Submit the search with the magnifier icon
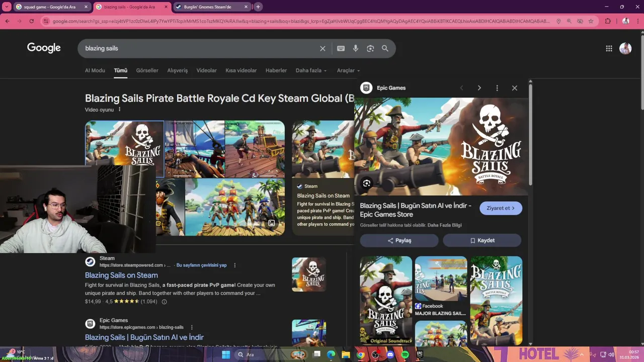This screenshot has width=644, height=362. point(385,48)
